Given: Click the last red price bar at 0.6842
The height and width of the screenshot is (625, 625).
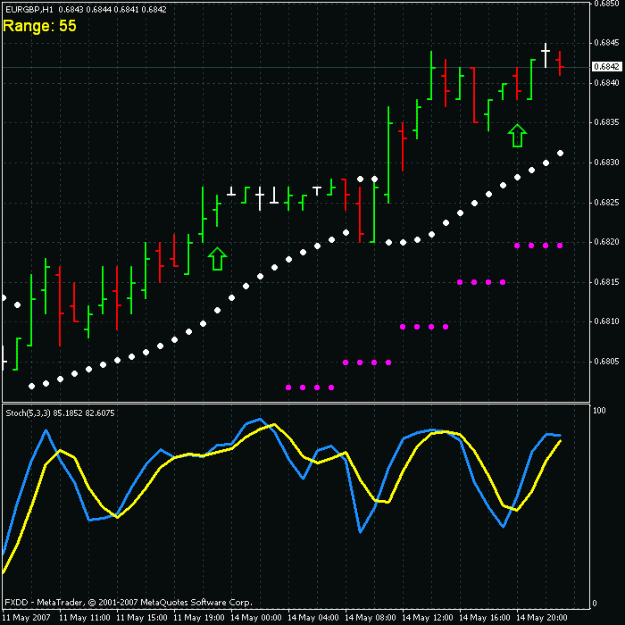Looking at the screenshot, I should pyautogui.click(x=560, y=63).
